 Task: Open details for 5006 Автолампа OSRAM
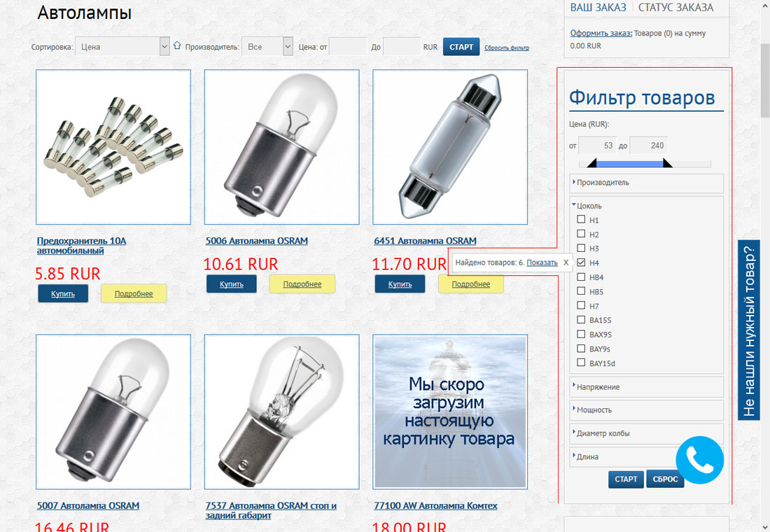(x=302, y=284)
